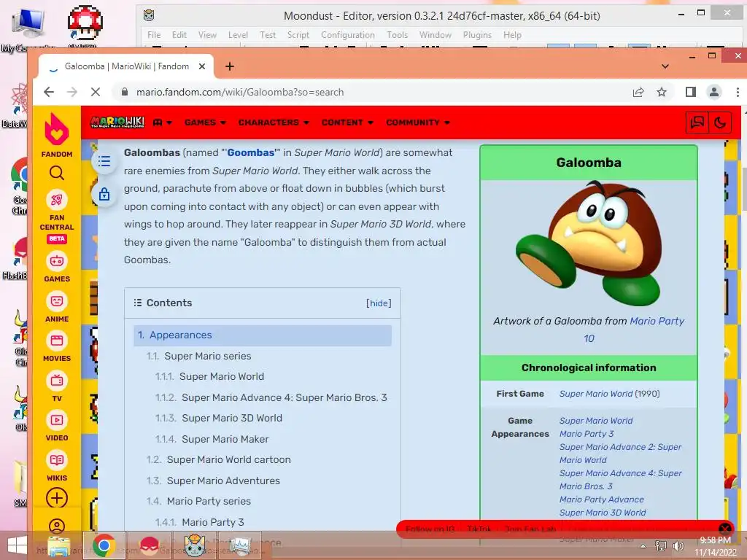Open the Chrome profile avatar
The image size is (747, 560).
(x=714, y=92)
